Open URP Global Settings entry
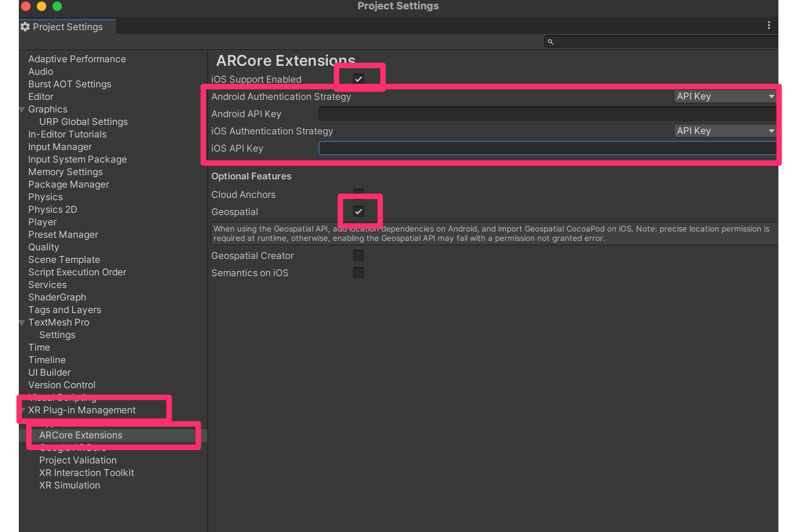798x532 pixels. coord(83,122)
